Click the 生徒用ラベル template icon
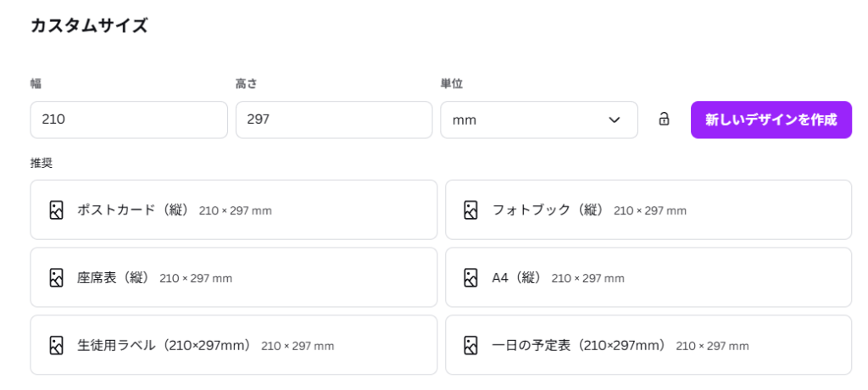This screenshot has width=868, height=390. tap(56, 345)
